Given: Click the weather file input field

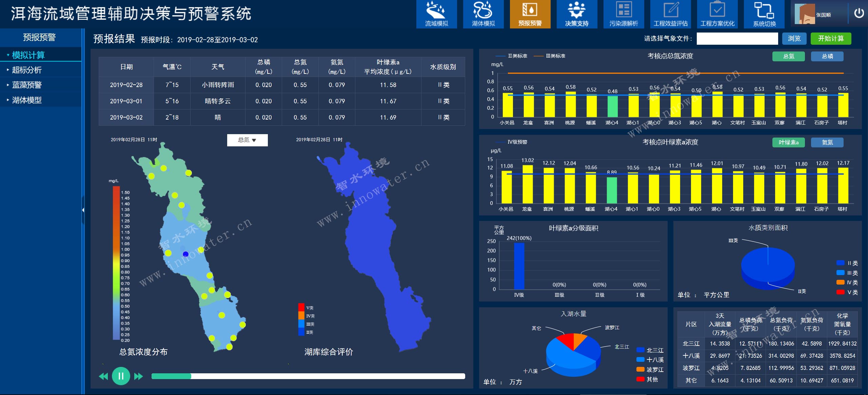Looking at the screenshot, I should tap(737, 39).
